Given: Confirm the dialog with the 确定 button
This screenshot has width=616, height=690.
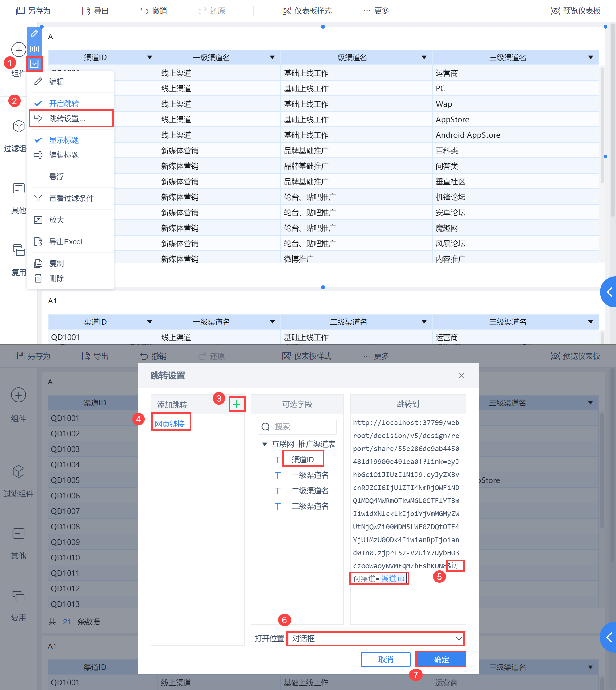Looking at the screenshot, I should [x=441, y=660].
